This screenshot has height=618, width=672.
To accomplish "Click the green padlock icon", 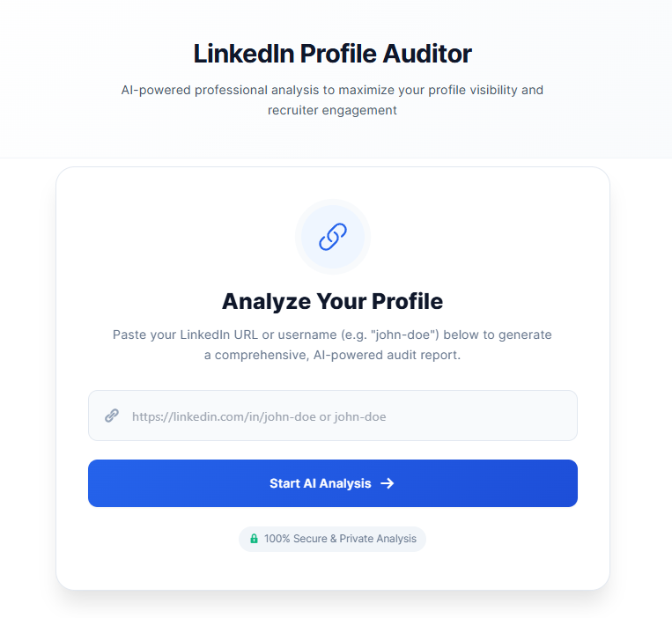I will coord(254,539).
